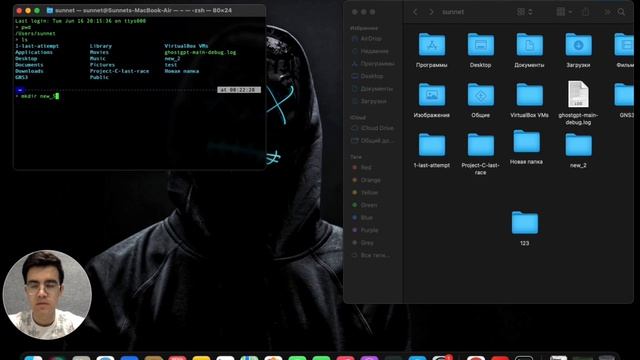640x360 pixels.
Task: Click '/Users/sunnet' output in Terminal
Action: [x=35, y=33]
